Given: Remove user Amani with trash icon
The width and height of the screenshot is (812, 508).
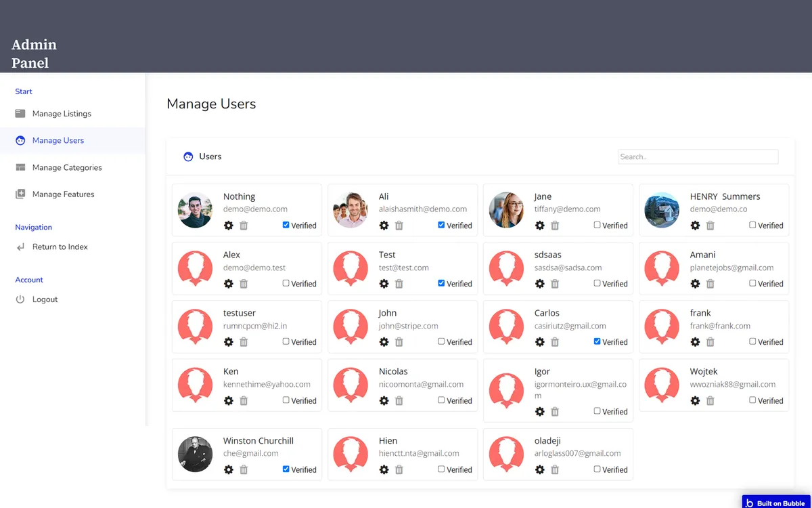Looking at the screenshot, I should [x=710, y=284].
